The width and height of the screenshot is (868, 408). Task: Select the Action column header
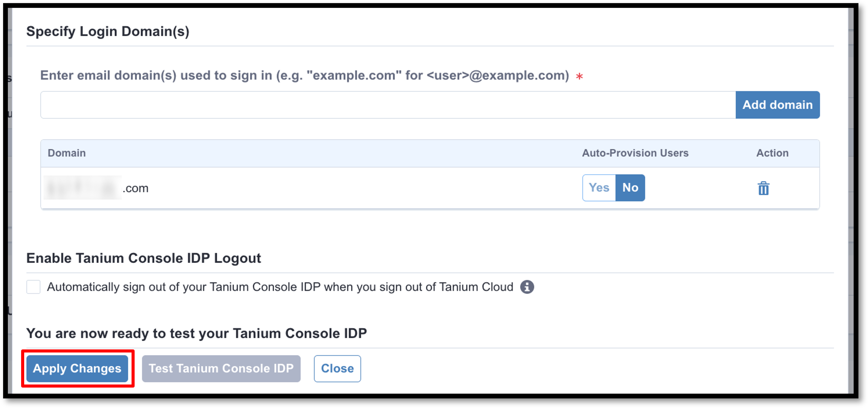pos(773,153)
